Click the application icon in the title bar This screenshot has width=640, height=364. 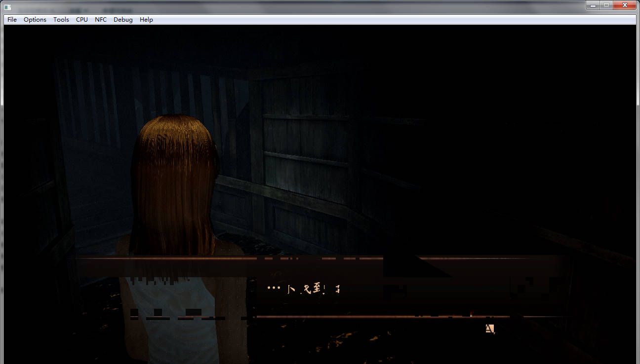tap(7, 6)
